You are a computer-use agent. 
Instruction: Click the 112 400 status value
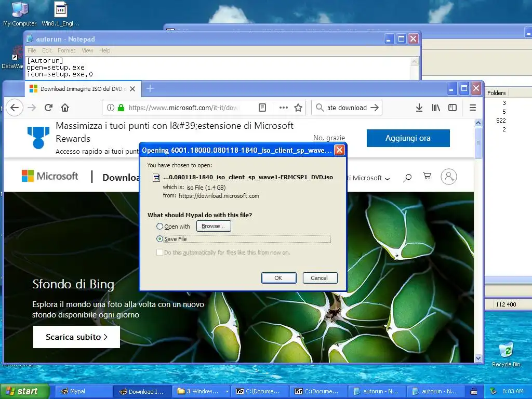click(506, 304)
